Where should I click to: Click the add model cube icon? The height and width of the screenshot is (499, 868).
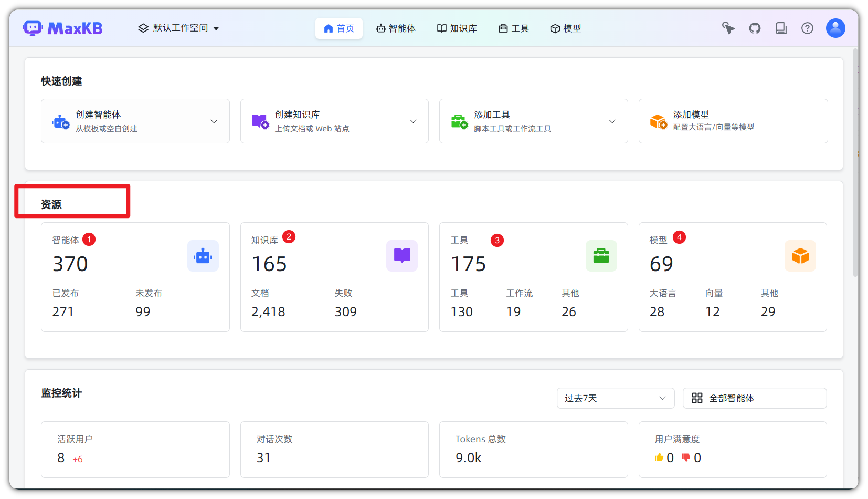[659, 122]
